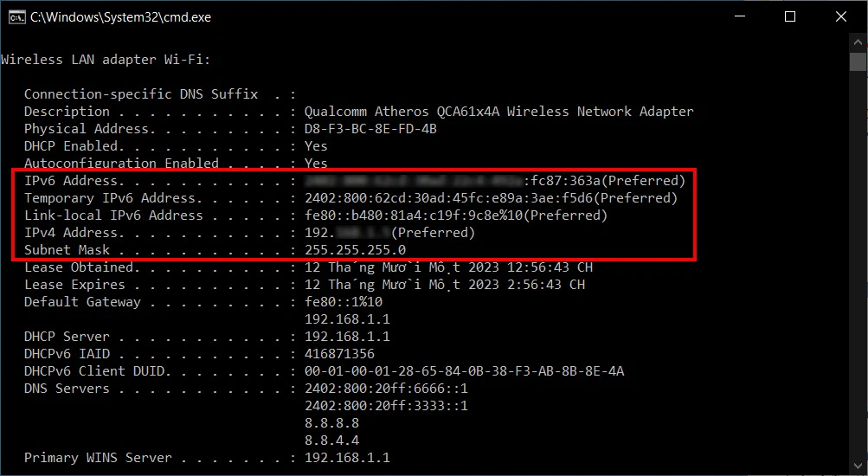Click the Wireless LAN adapter Wi-Fi heading
The image size is (868, 476).
106,60
